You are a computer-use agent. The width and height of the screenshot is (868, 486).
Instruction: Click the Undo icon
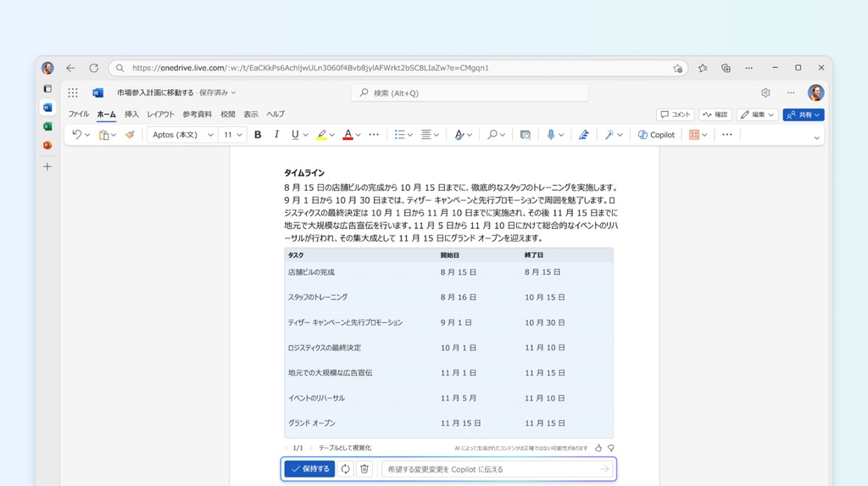point(77,135)
